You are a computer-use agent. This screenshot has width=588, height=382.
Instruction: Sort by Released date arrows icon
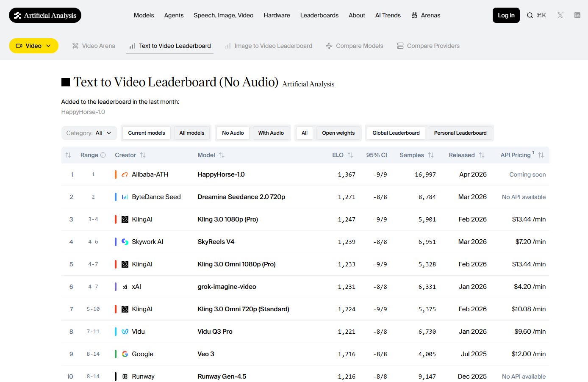(482, 155)
